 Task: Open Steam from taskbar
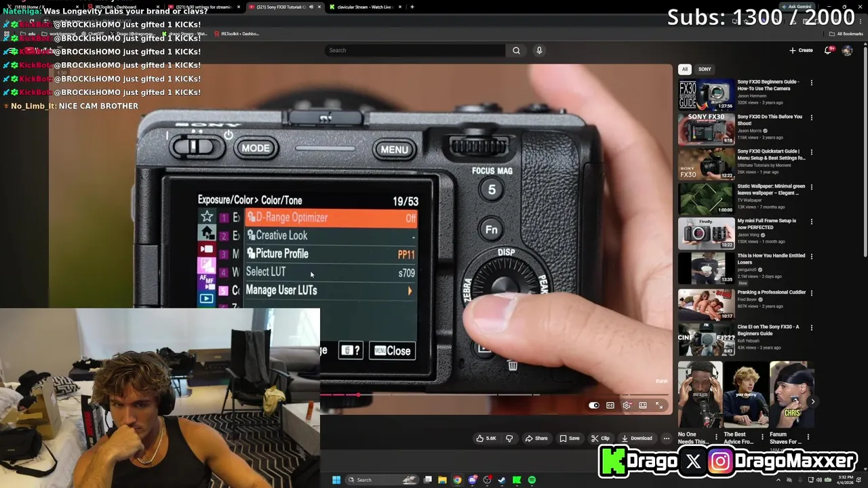[x=502, y=480]
